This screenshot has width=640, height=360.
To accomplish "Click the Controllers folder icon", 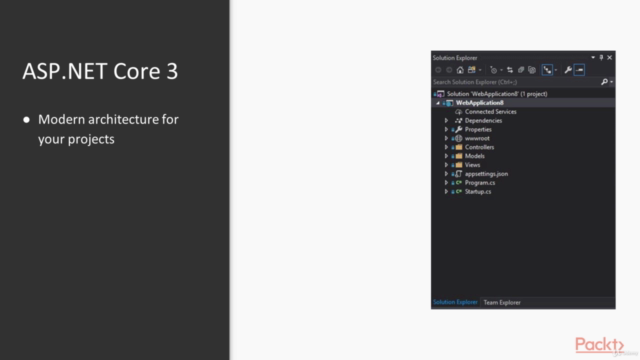I will click(459, 147).
